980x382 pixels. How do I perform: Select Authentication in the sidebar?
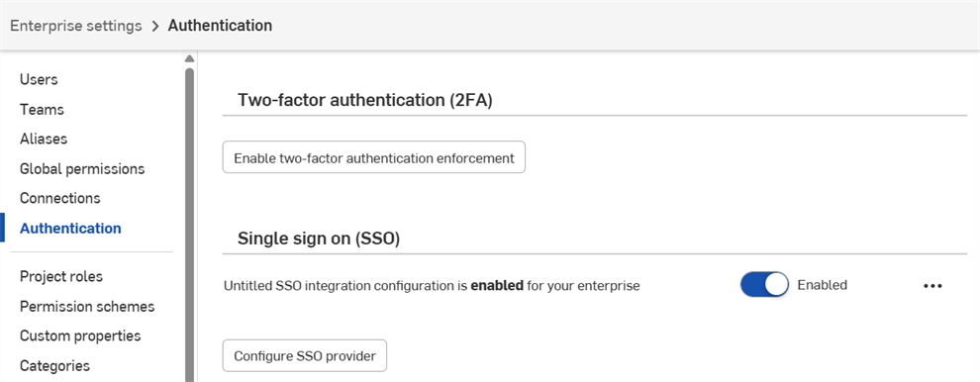[x=70, y=229]
